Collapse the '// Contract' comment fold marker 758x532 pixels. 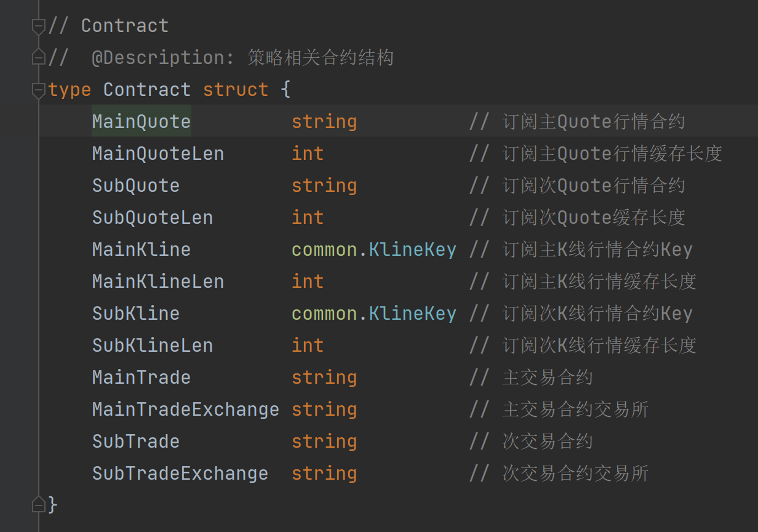[39, 26]
